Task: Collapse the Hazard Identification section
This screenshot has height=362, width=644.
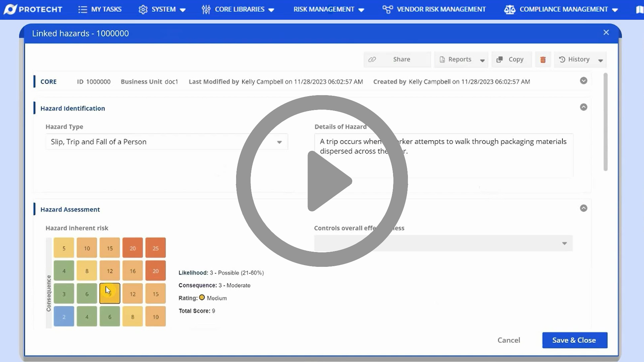Action: tap(583, 107)
